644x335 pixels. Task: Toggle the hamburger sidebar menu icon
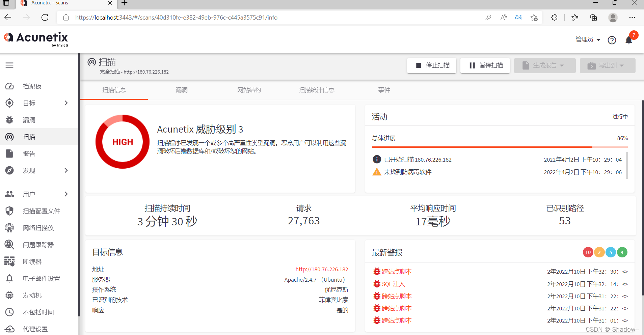click(x=9, y=65)
